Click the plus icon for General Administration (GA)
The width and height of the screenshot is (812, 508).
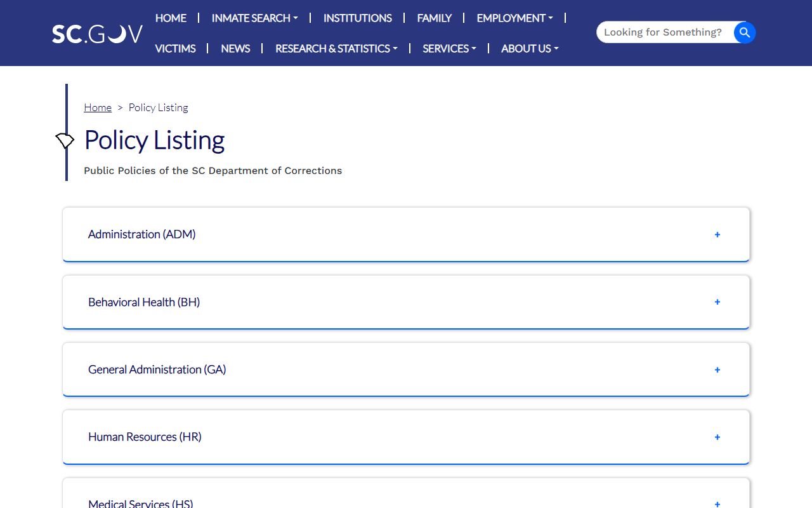(x=717, y=370)
